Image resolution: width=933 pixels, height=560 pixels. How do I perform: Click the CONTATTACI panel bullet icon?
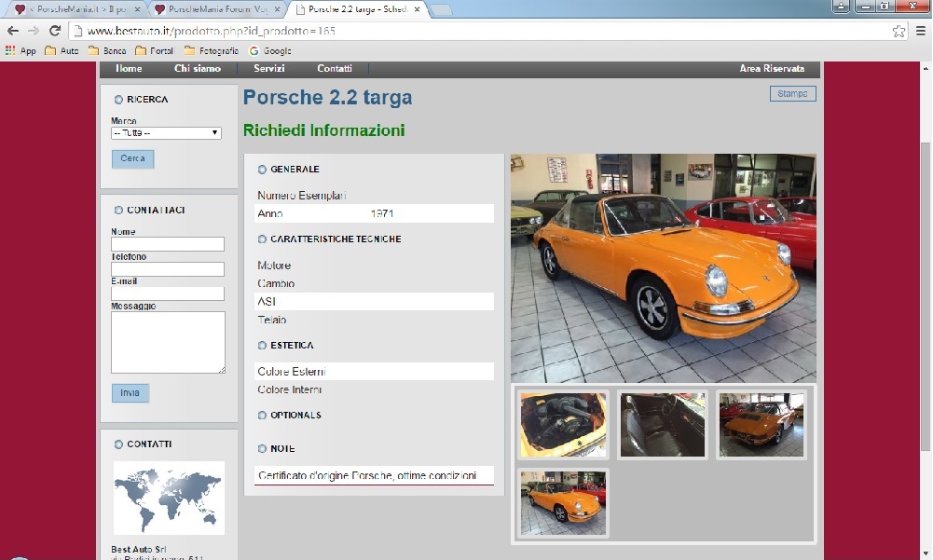point(118,210)
